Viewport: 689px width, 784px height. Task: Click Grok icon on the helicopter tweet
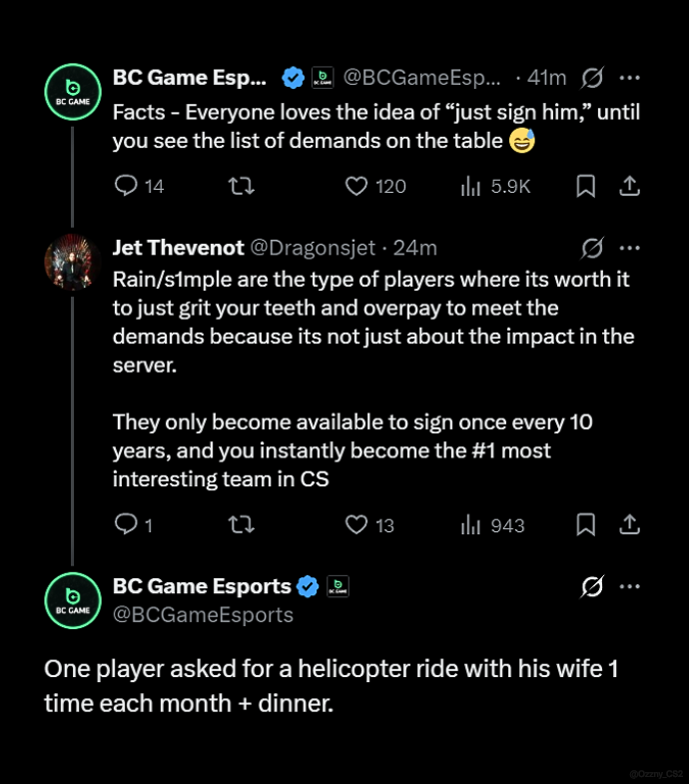coord(592,586)
